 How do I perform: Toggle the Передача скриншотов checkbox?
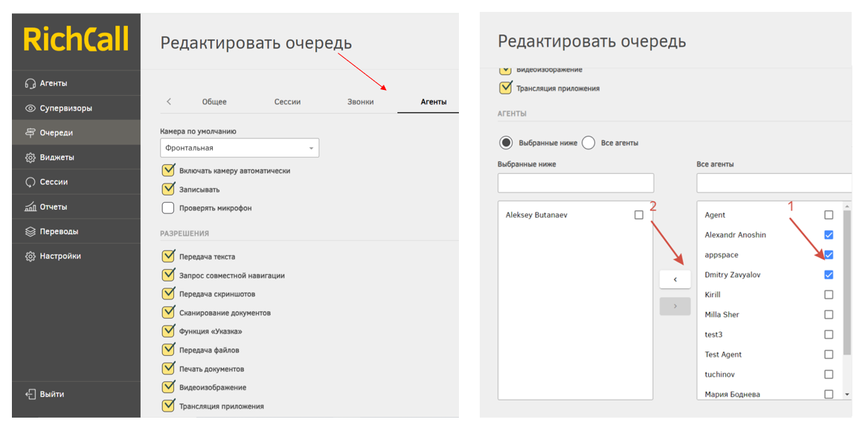click(x=168, y=294)
